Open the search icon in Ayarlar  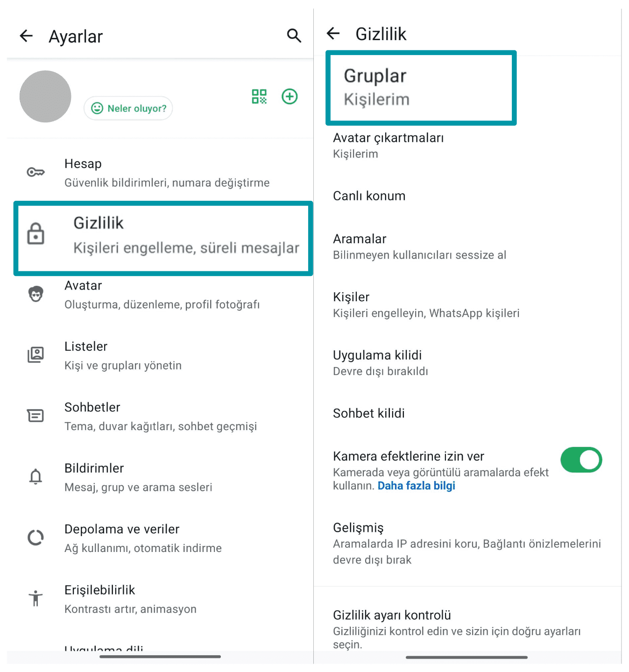tap(294, 35)
